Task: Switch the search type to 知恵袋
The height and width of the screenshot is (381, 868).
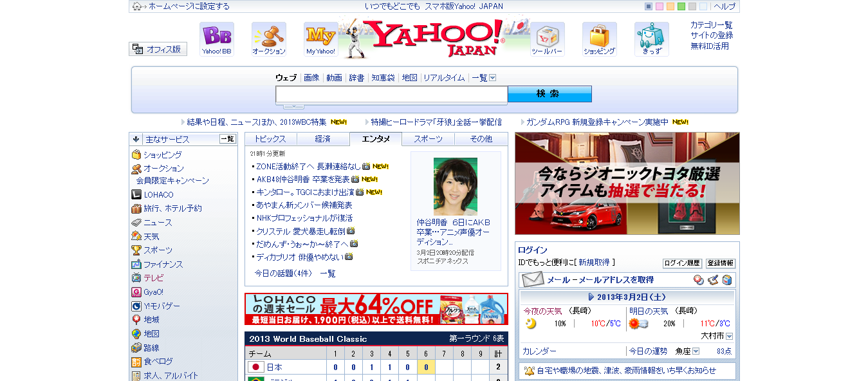Action: 383,78
